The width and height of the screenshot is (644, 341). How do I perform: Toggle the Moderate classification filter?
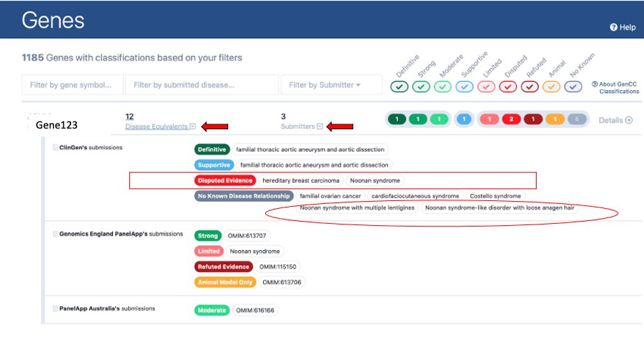443,87
